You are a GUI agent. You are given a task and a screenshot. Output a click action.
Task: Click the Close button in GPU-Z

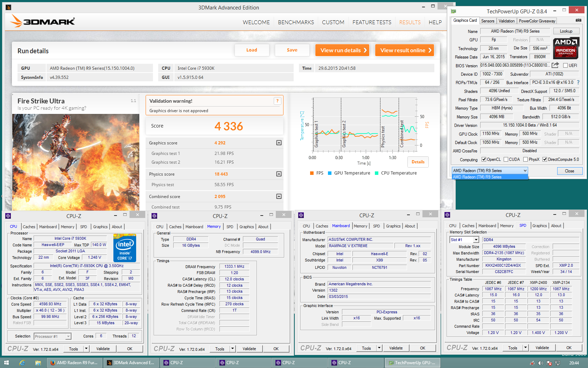click(569, 171)
